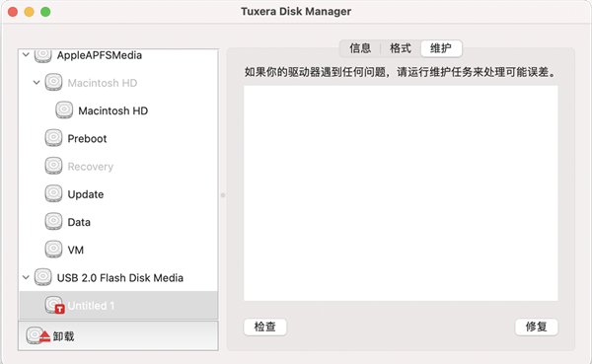Image resolution: width=592 pixels, height=364 pixels.
Task: Click the Untitled 1 Tuxera-badged disk icon
Action: [x=54, y=305]
